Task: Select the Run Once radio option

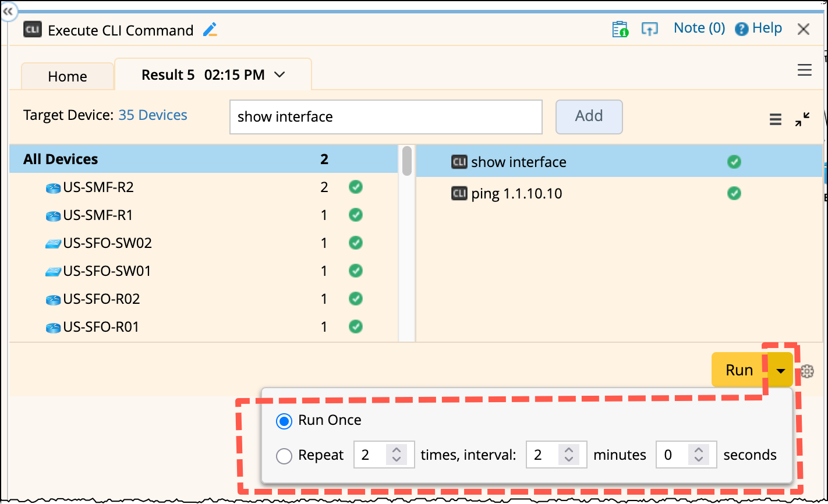Action: tap(284, 421)
